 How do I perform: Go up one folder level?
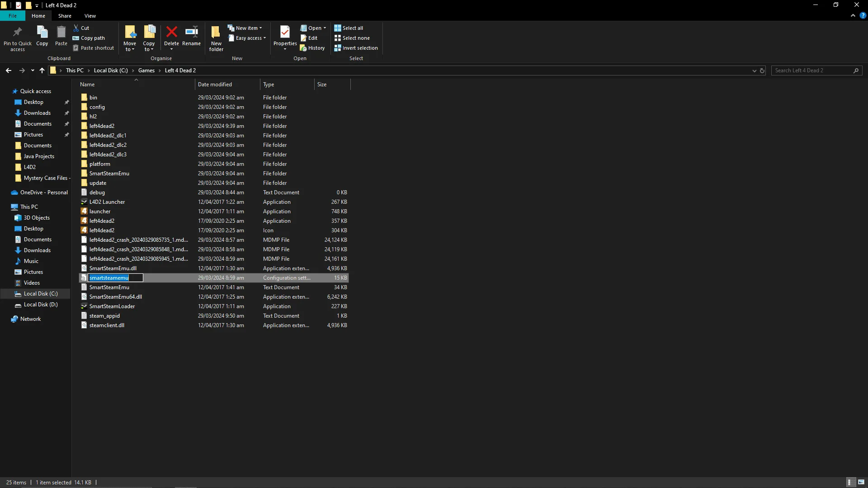[x=42, y=70]
